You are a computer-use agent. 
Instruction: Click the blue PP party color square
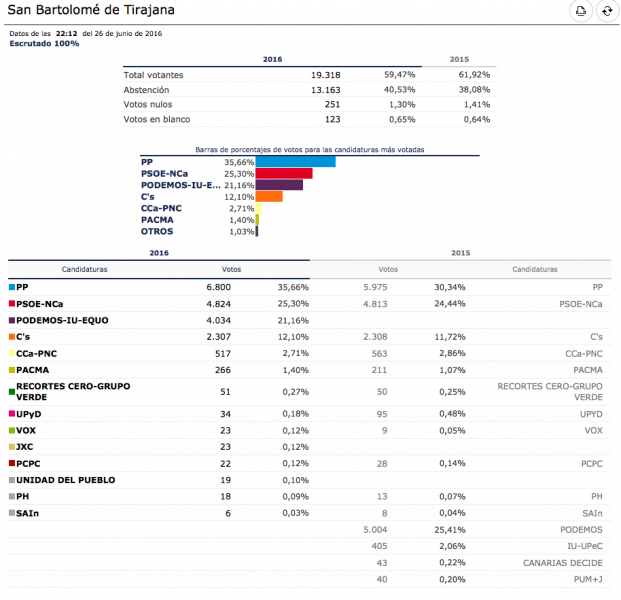[12, 286]
